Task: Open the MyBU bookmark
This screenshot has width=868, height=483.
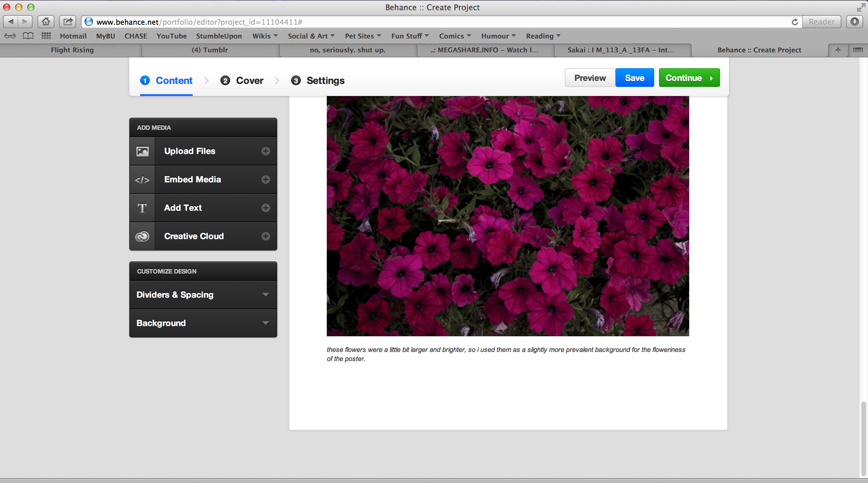Action: pos(105,36)
